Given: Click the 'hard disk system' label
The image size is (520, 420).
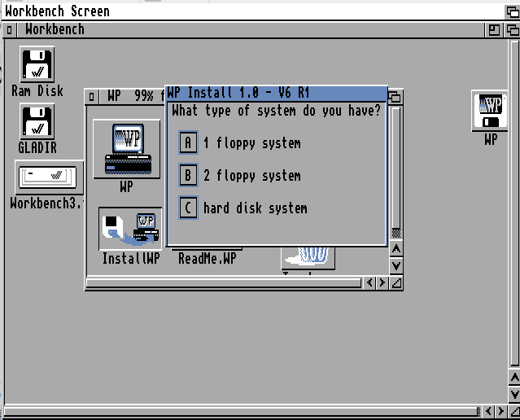Looking at the screenshot, I should 256,208.
